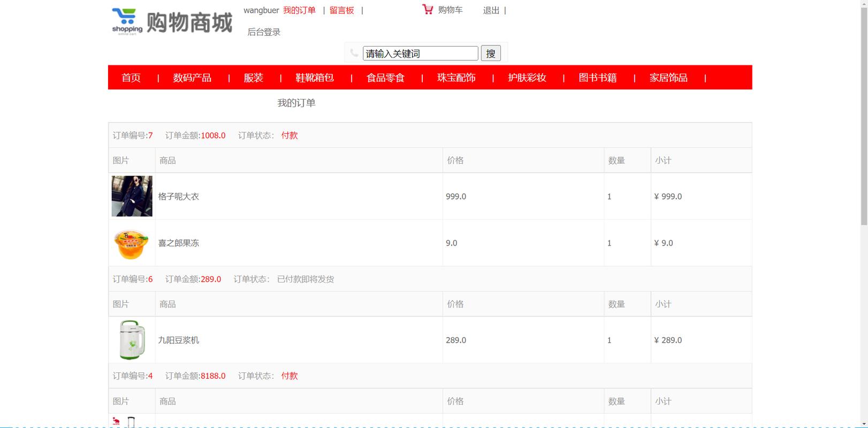Go to 后台登录 admin login
This screenshot has height=428, width=868.
point(264,32)
